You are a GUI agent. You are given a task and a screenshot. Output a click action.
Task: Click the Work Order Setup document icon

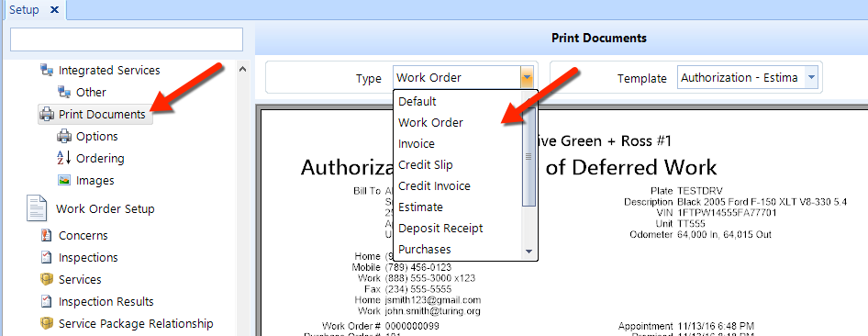(x=37, y=208)
